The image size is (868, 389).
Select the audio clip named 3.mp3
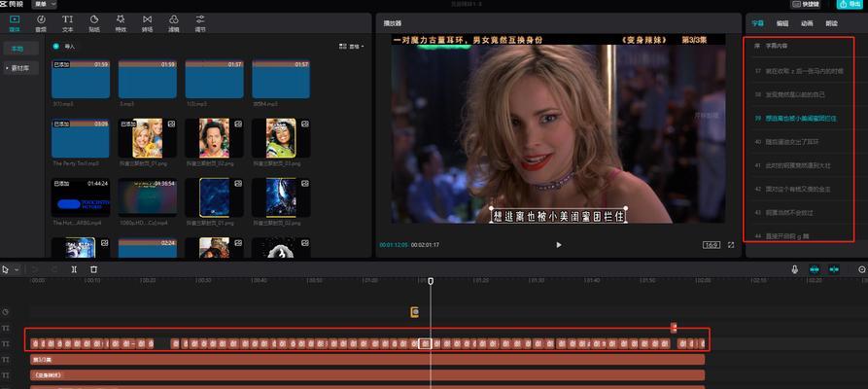pyautogui.click(x=148, y=79)
